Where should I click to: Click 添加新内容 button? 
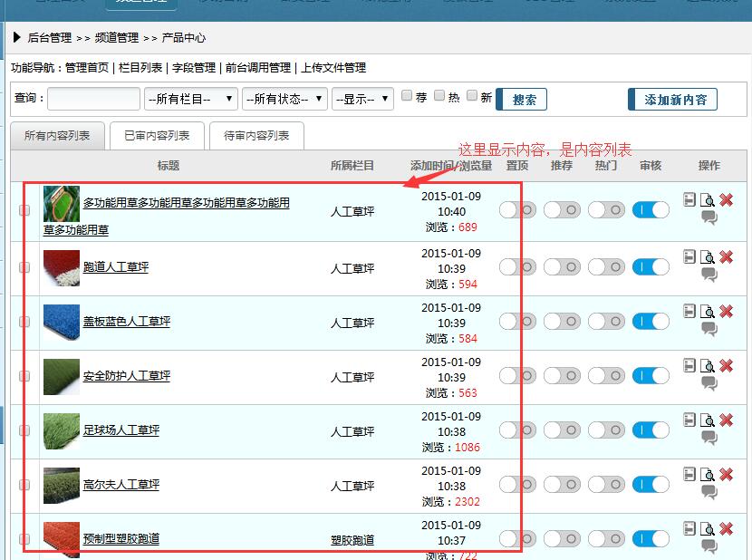coord(672,100)
